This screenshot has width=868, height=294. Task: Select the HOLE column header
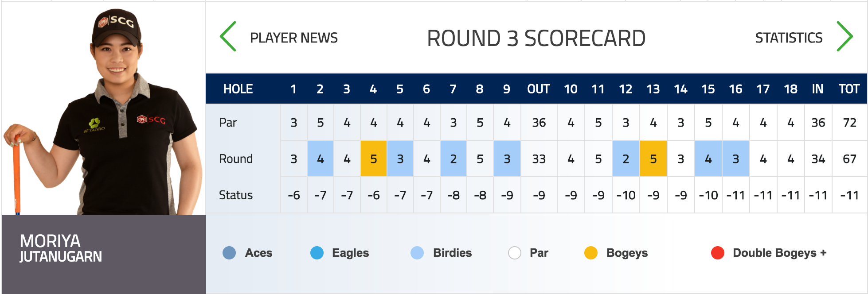pos(238,89)
